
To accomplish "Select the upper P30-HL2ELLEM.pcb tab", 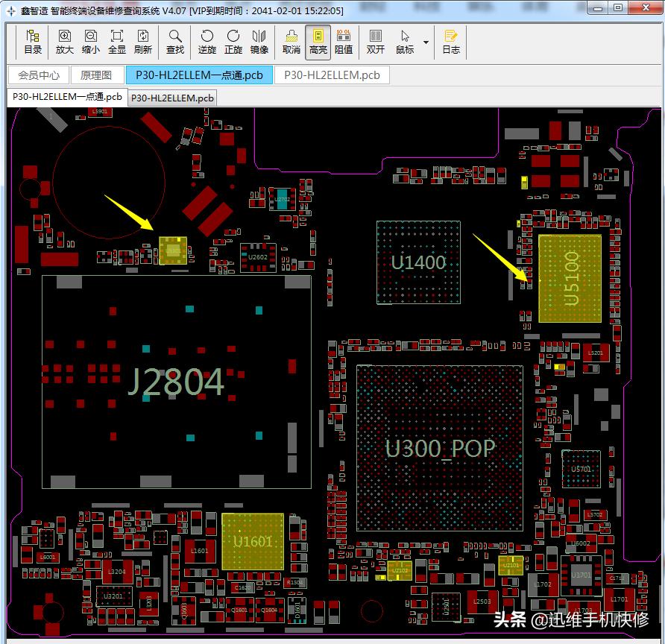I will [332, 75].
